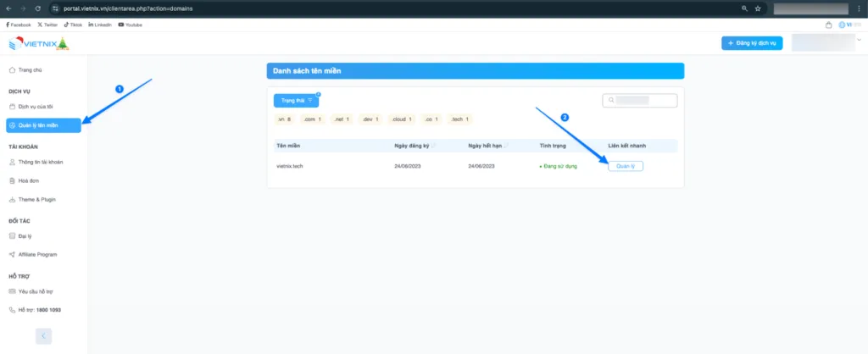Reload the page with the browser refresh icon

(39, 8)
